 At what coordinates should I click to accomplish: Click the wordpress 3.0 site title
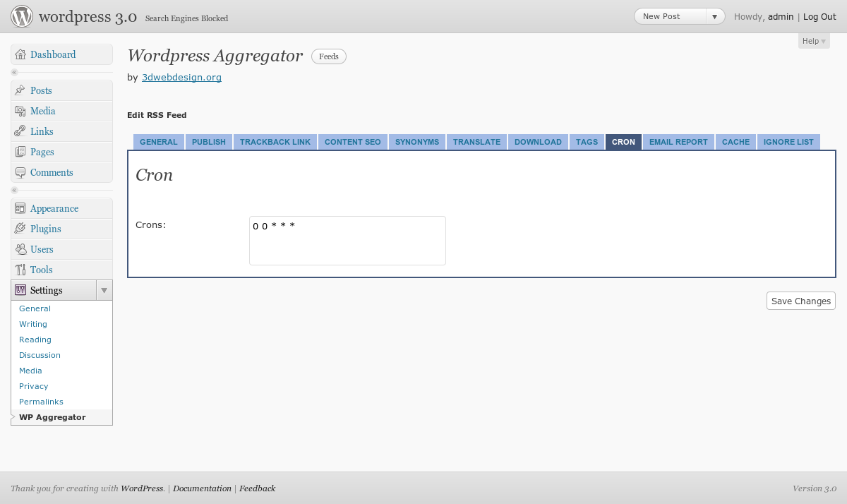click(x=88, y=17)
